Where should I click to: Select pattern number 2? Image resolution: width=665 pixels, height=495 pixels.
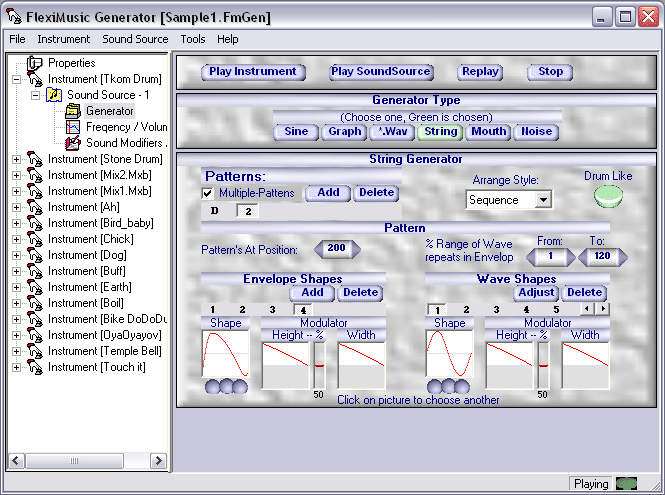248,211
